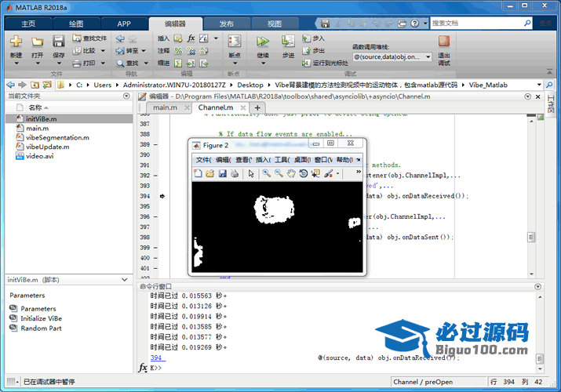Switch to the main.m editor tab
The image size is (561, 392).
165,107
